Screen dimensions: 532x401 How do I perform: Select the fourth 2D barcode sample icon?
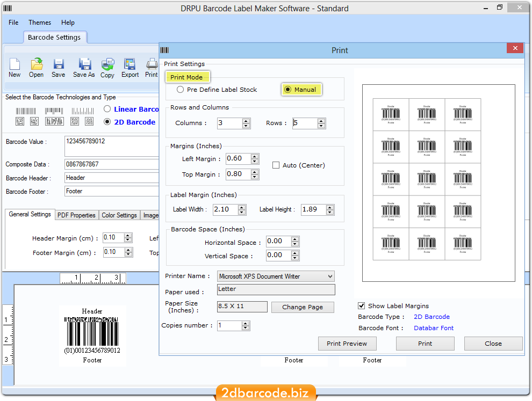click(x=75, y=121)
